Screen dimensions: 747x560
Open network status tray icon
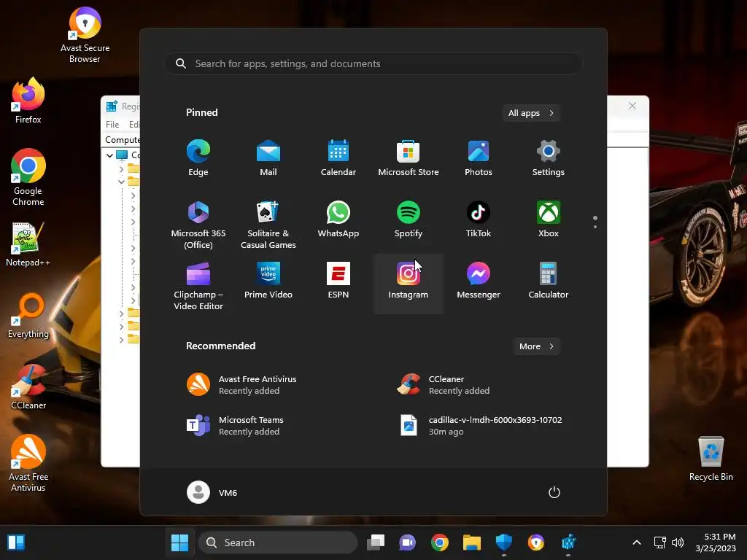(659, 542)
